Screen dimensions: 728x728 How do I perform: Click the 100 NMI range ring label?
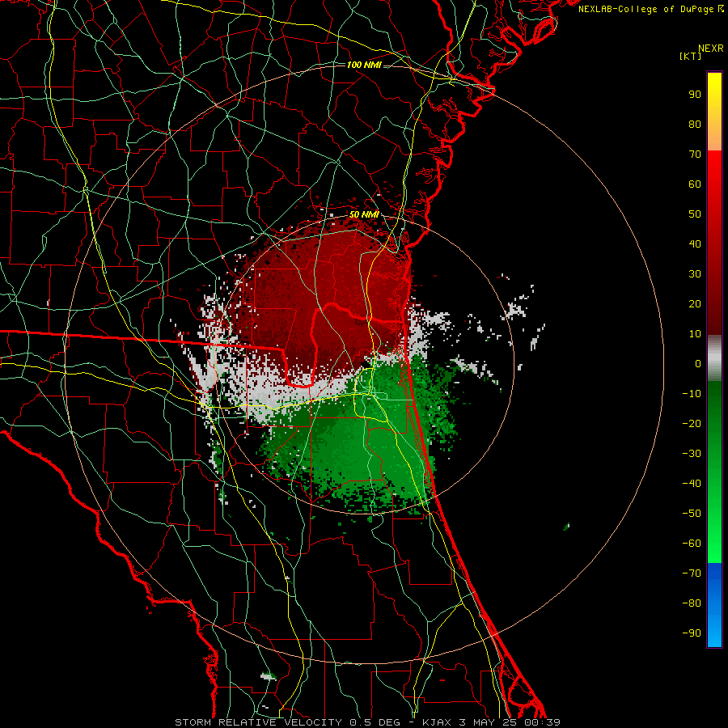pos(364,65)
